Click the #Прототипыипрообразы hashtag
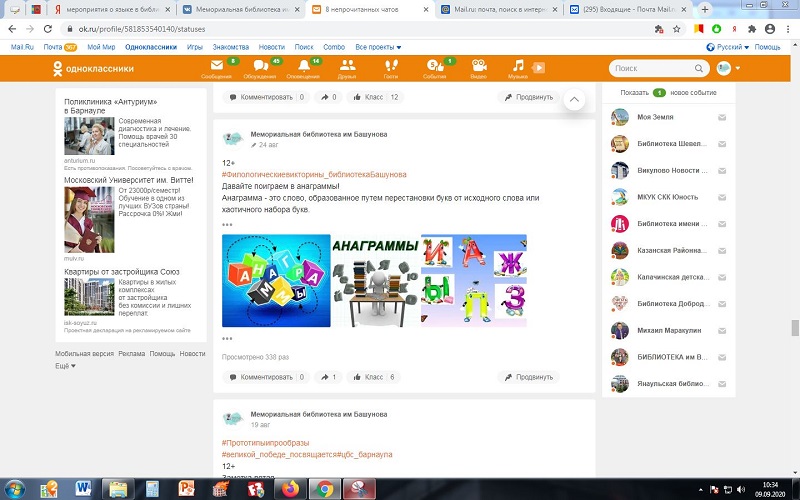 (265, 443)
